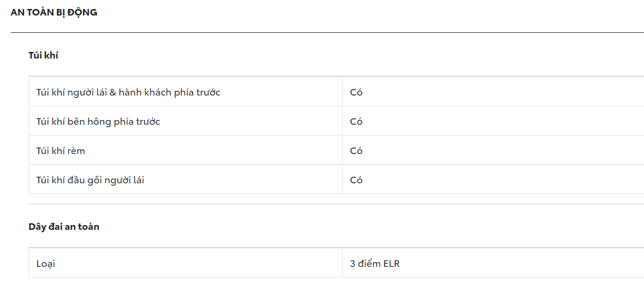Click "Có" value in the curtain airbag row
The width and height of the screenshot is (644, 283).
click(x=356, y=150)
